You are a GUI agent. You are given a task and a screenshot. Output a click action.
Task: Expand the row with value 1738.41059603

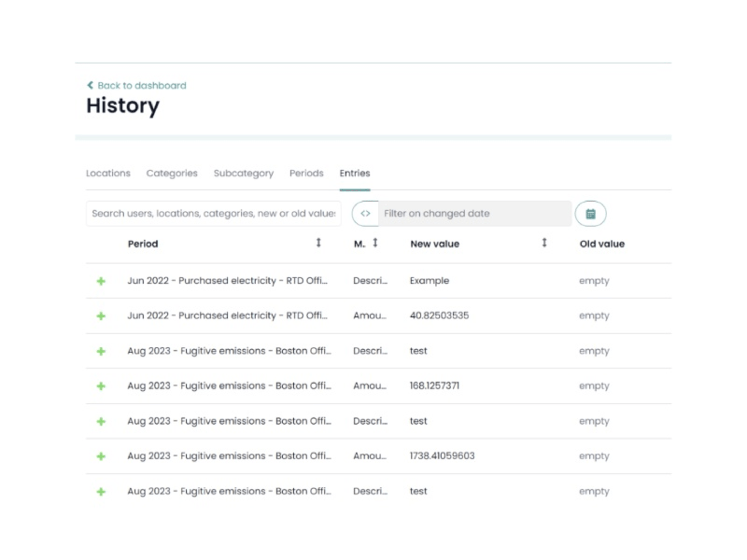coord(101,456)
